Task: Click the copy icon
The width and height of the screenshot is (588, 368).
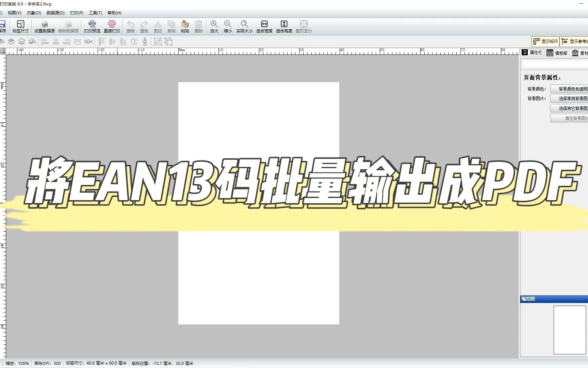Action: pyautogui.click(x=171, y=26)
